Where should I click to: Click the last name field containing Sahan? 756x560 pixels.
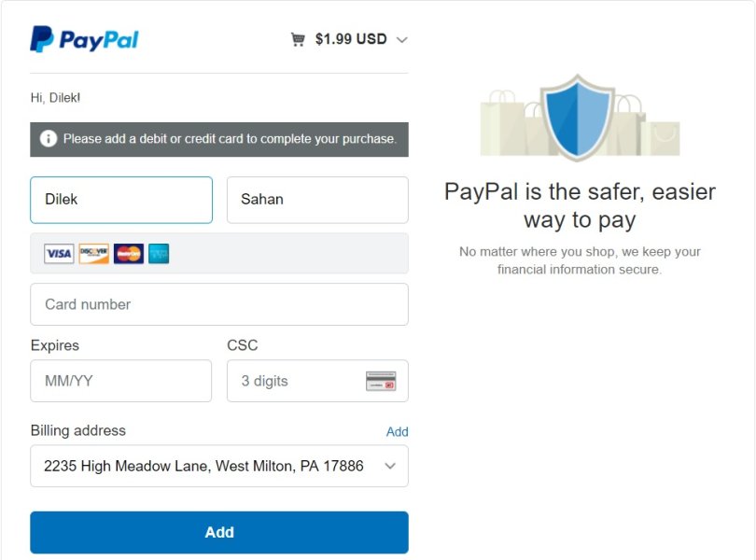[317, 200]
